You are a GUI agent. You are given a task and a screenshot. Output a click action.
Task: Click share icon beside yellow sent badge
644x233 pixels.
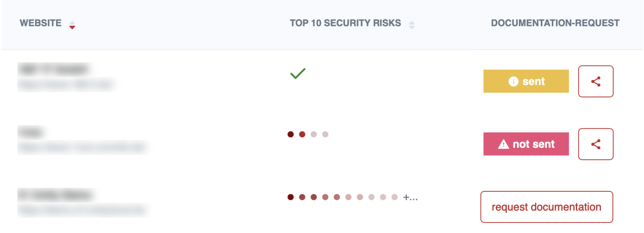[595, 82]
